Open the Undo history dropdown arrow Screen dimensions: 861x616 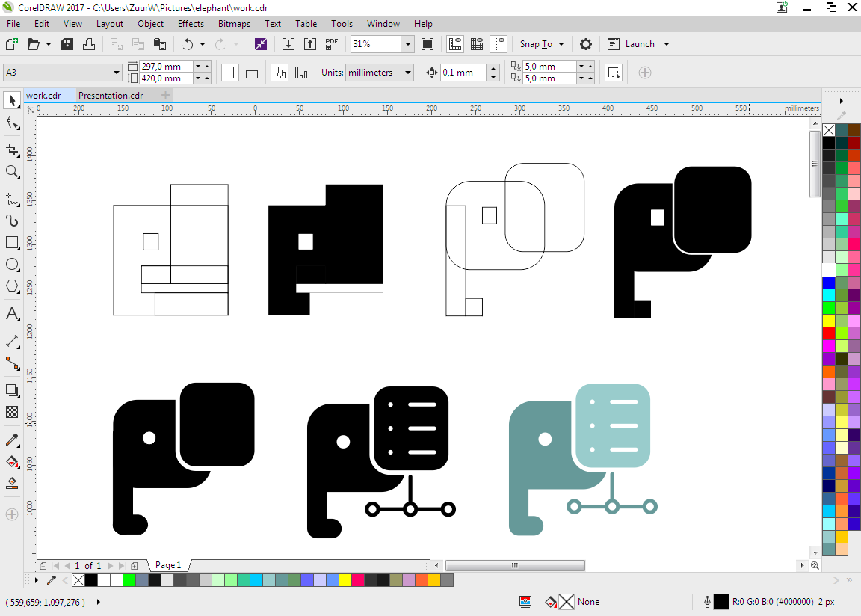(202, 44)
